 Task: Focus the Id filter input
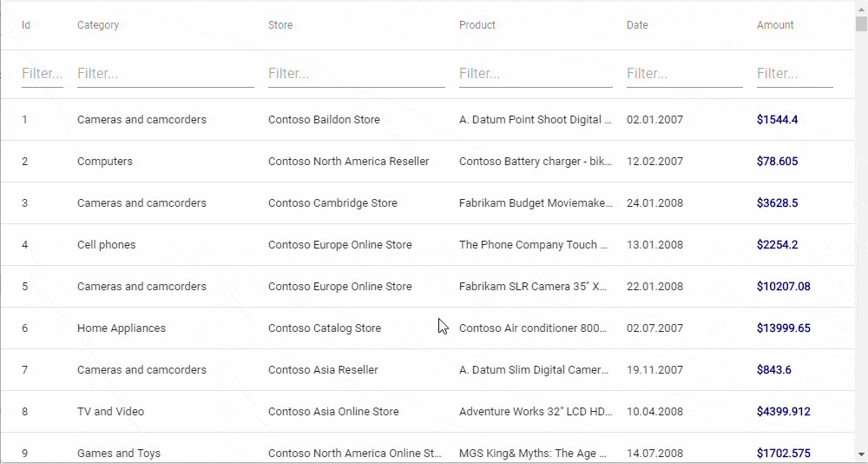click(x=42, y=74)
